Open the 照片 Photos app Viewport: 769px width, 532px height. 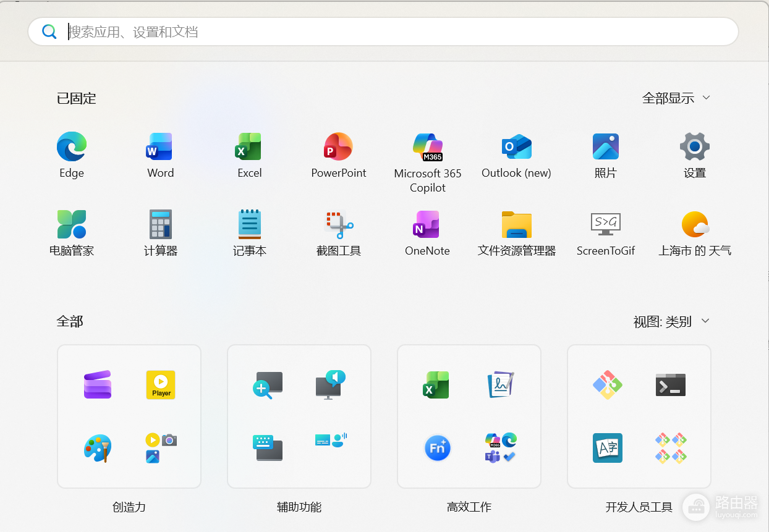pyautogui.click(x=606, y=147)
